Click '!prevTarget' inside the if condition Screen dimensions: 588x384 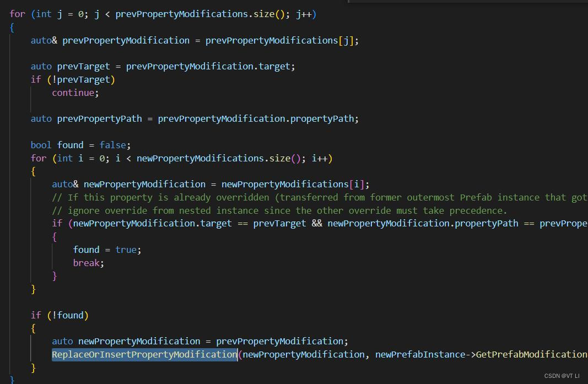pyautogui.click(x=80, y=79)
